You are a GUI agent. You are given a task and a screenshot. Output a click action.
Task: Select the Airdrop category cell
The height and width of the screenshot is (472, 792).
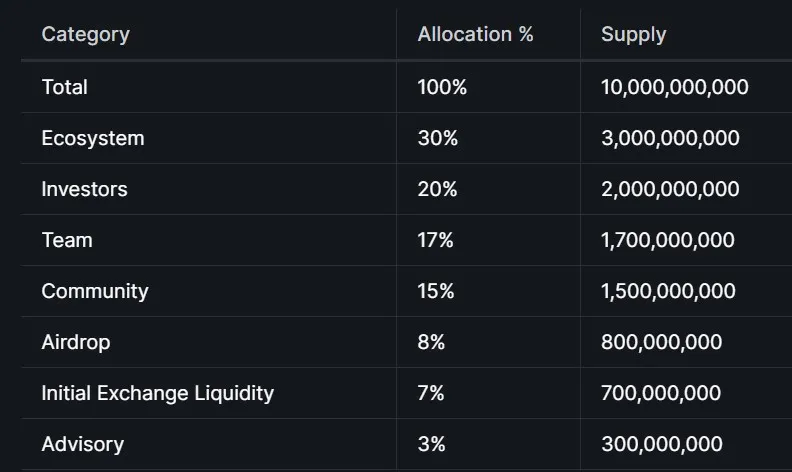75,342
